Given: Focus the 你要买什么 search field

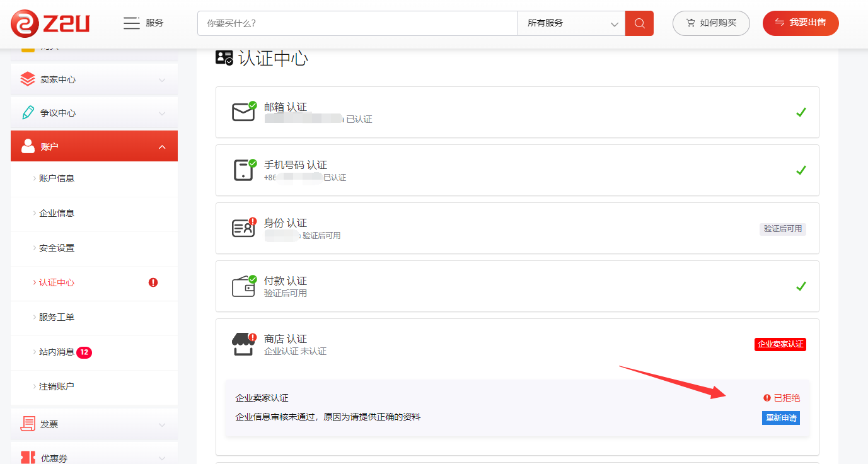Looking at the screenshot, I should click(x=357, y=23).
